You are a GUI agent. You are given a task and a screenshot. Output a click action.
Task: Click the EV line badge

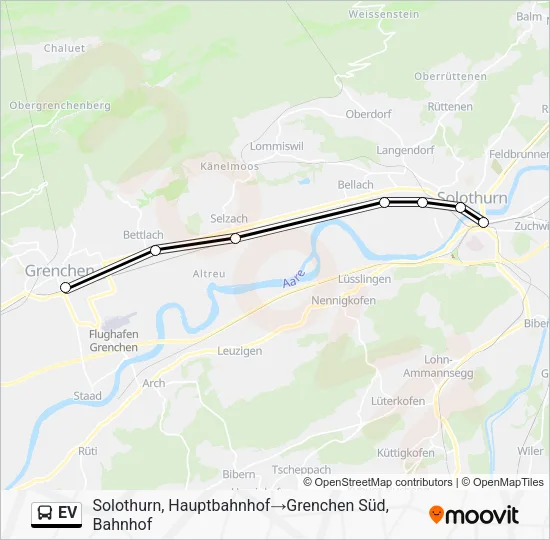point(56,514)
